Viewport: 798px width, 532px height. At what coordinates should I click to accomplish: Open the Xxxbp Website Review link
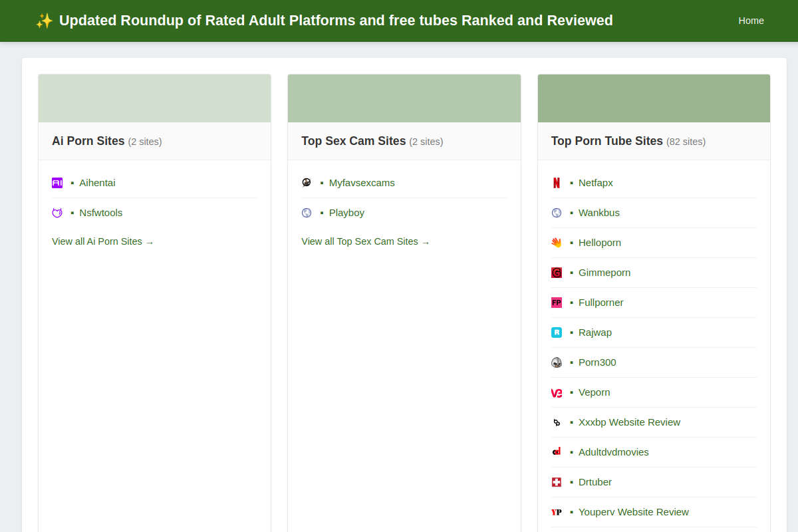tap(629, 422)
